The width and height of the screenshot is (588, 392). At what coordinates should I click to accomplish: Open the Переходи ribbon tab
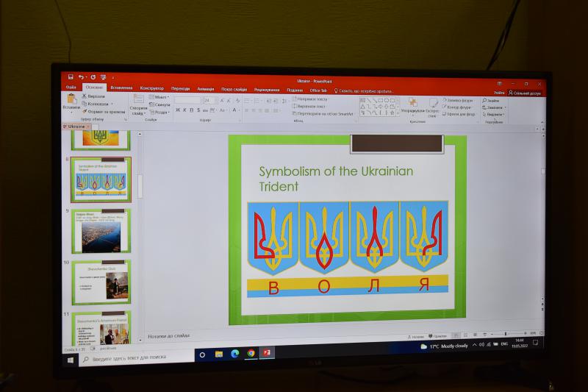180,88
